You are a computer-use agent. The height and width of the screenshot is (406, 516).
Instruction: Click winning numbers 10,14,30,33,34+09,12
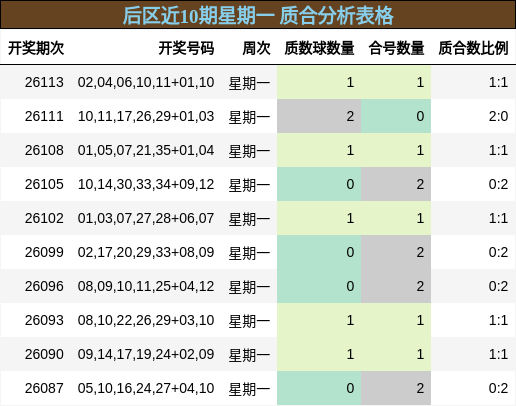(x=146, y=184)
